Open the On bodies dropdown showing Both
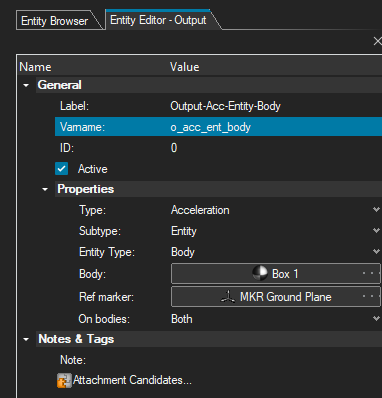 pos(376,319)
